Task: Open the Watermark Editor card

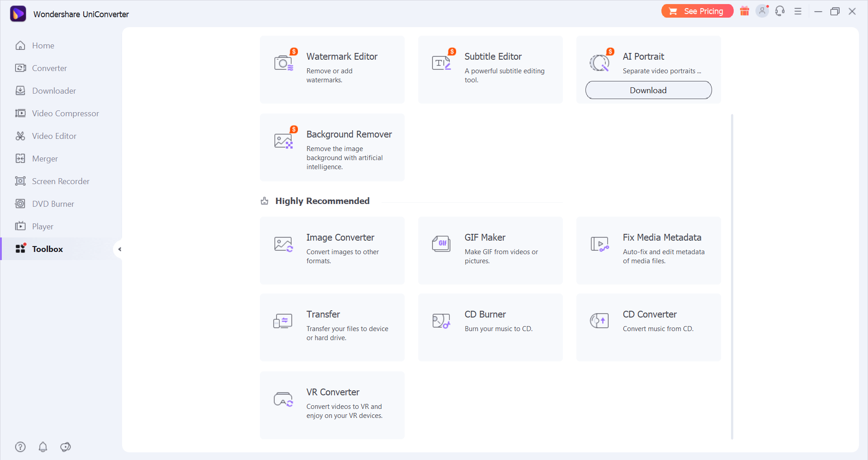Action: tap(332, 70)
